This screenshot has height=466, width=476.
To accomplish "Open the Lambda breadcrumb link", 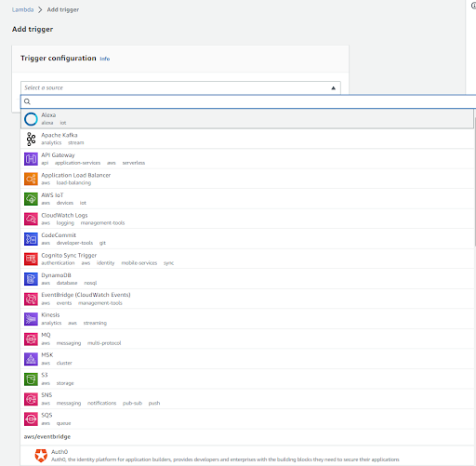I will coord(22,9).
